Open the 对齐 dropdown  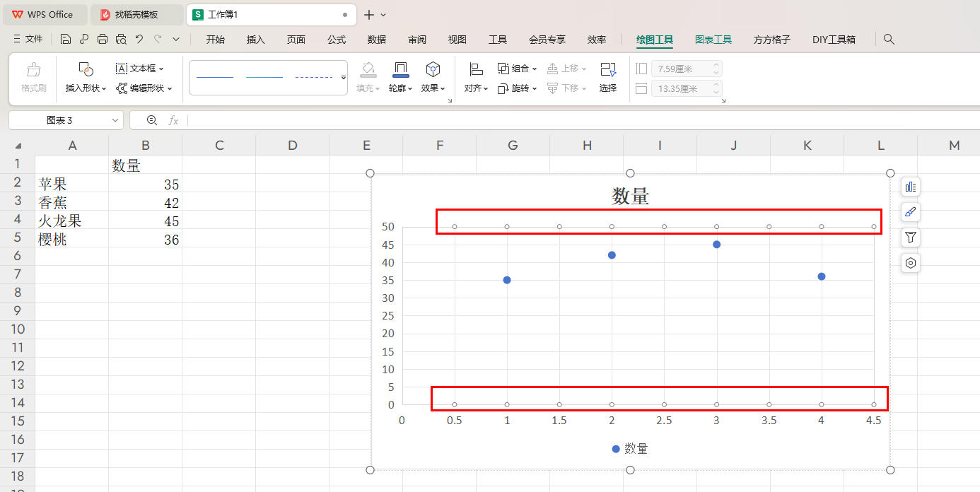click(477, 88)
